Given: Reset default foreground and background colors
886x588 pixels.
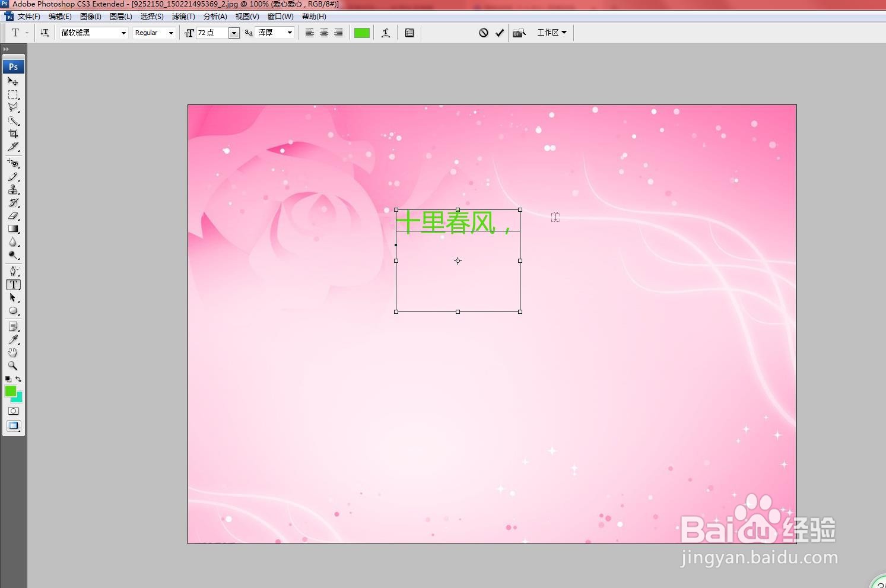Looking at the screenshot, I should pos(8,379).
